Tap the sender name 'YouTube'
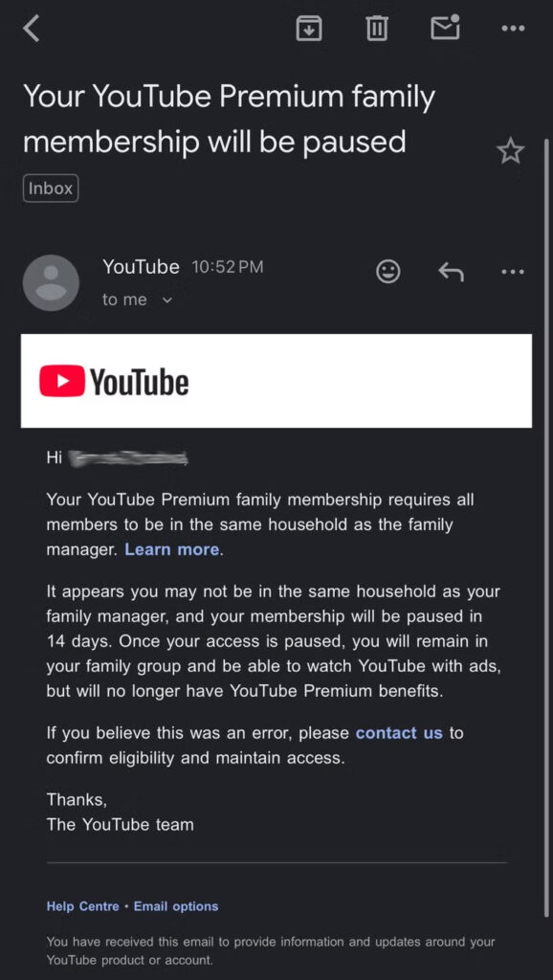 [141, 267]
